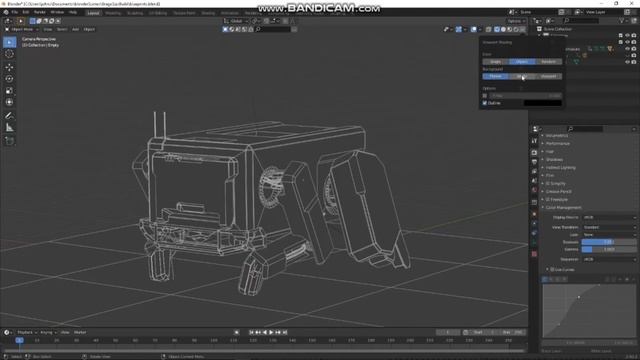Switch to material preview shading

[509, 29]
